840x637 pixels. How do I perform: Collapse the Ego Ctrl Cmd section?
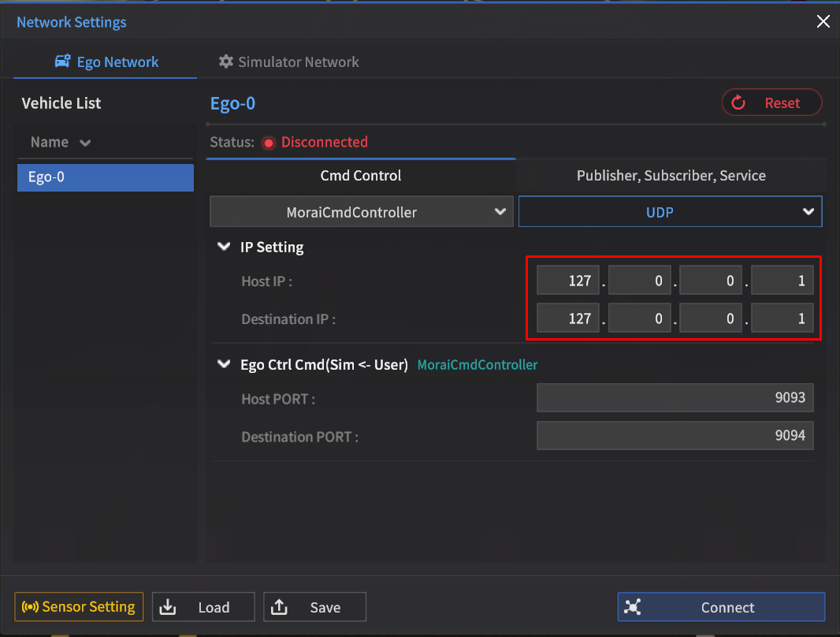[224, 364]
